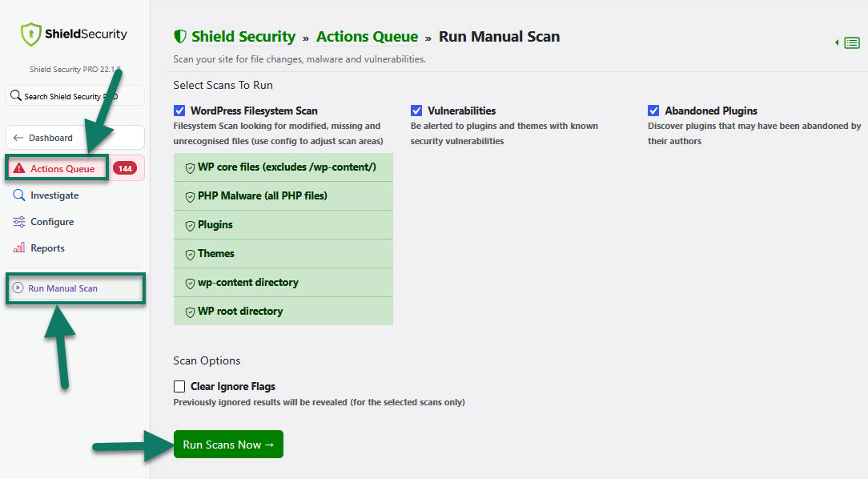Click wp-content directory scan row
868x479 pixels.
tap(283, 283)
